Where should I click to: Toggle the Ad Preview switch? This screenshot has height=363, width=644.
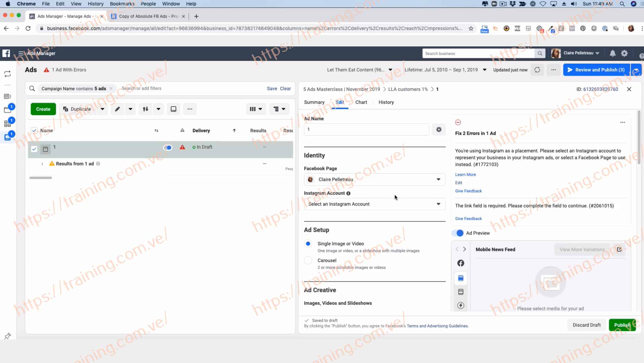point(458,233)
